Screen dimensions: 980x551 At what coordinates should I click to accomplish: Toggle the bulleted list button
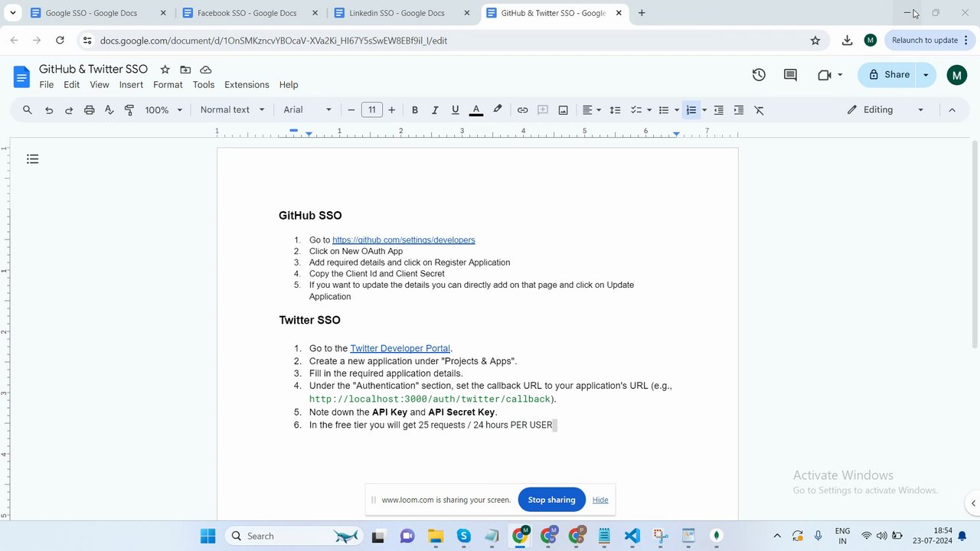tap(664, 110)
